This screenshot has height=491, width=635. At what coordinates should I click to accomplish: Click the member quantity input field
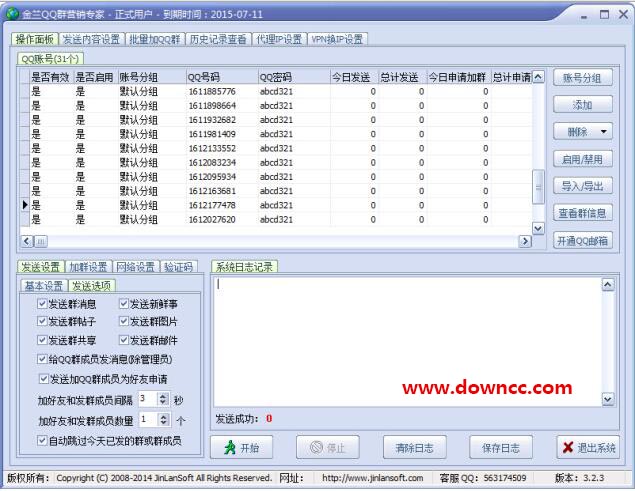149,419
